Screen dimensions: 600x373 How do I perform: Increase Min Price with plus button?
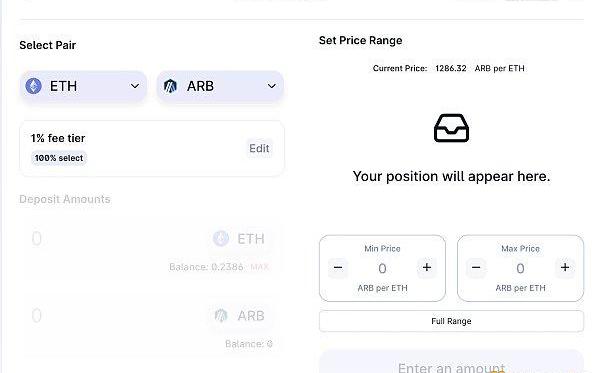pos(427,267)
